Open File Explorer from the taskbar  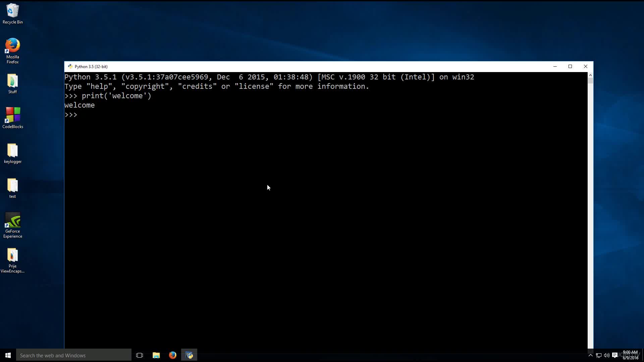[x=156, y=355]
